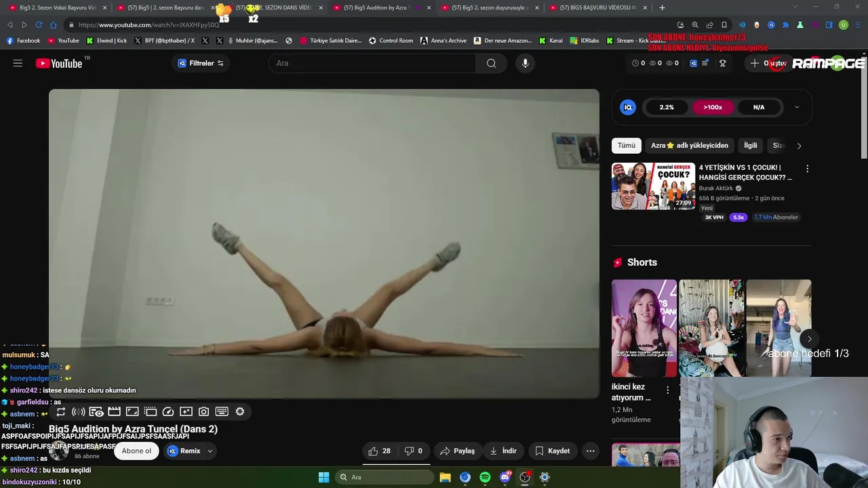Open options menu for the Burak Aktürk video

tap(807, 168)
